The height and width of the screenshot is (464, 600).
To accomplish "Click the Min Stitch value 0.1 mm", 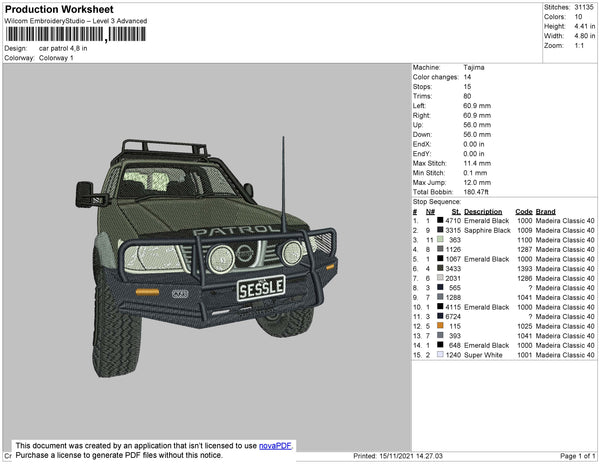I will tap(475, 173).
